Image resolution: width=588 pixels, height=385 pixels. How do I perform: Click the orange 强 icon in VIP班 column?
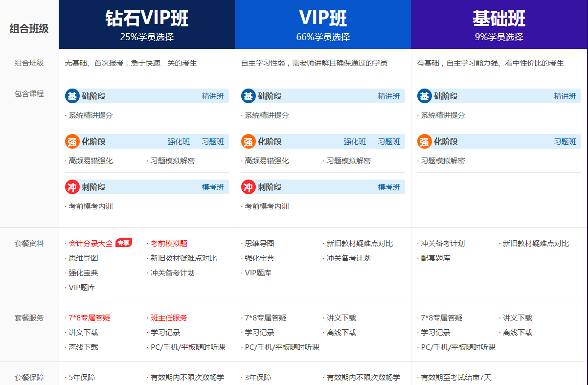point(248,141)
